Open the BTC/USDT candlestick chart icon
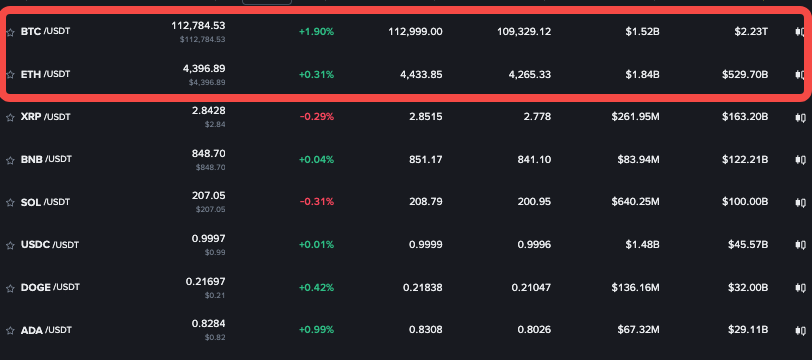812x360 pixels. pos(800,32)
